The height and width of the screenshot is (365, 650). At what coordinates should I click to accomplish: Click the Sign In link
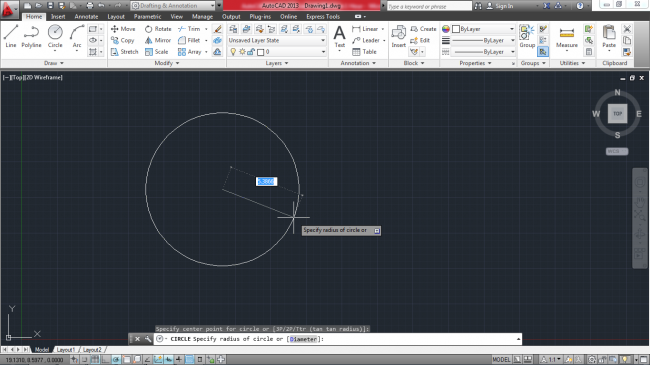(x=500, y=6)
